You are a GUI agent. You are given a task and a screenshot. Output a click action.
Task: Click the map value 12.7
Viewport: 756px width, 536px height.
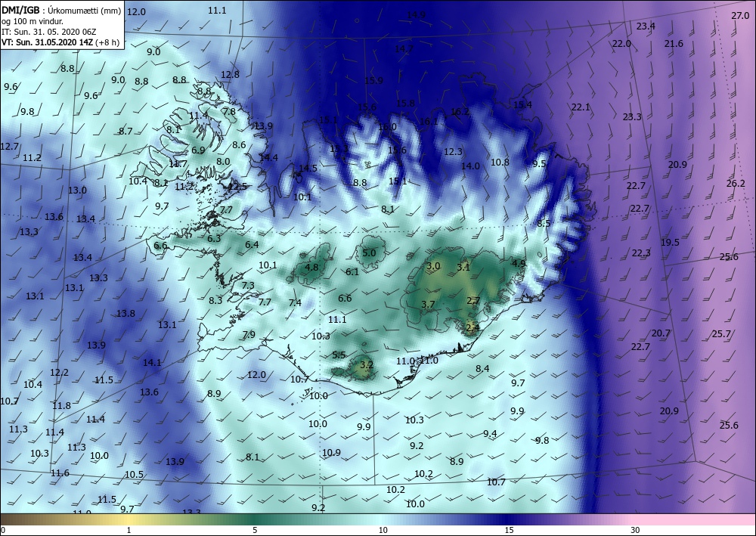(9, 146)
